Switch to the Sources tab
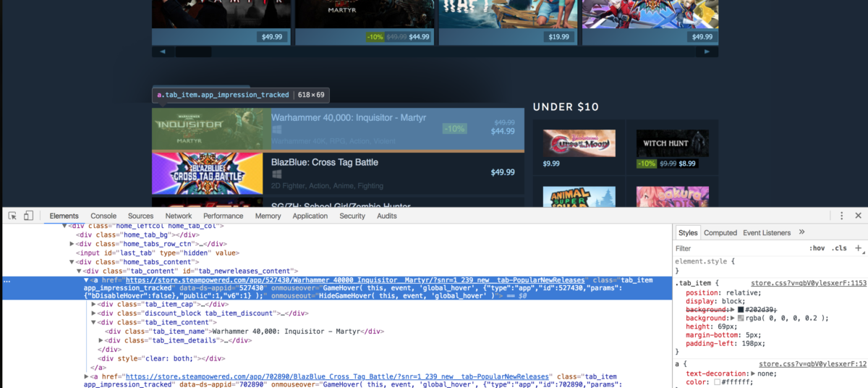Image resolution: width=868 pixels, height=388 pixels. 140,216
